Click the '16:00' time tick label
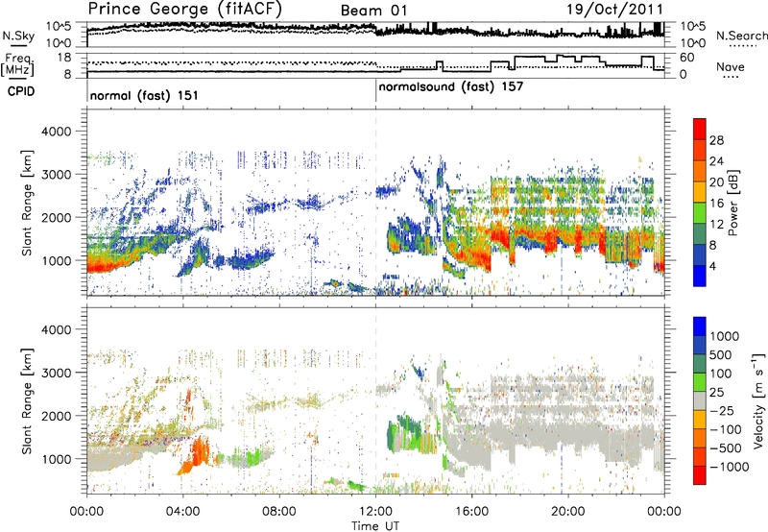 (x=471, y=512)
